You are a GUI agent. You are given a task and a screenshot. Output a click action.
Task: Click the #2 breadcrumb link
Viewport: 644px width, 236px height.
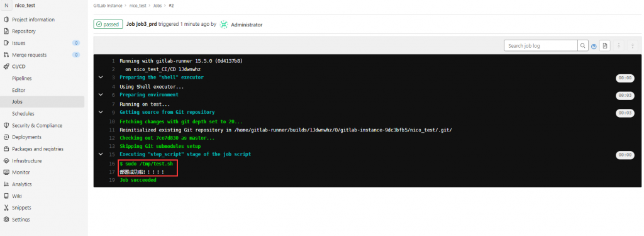[171, 6]
